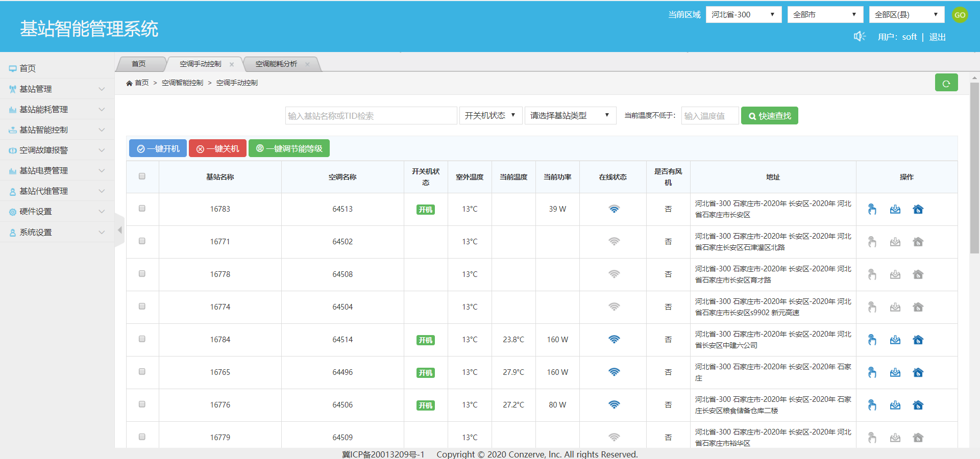Click the house icon for station 16784
This screenshot has height=459, width=980.
click(x=918, y=340)
